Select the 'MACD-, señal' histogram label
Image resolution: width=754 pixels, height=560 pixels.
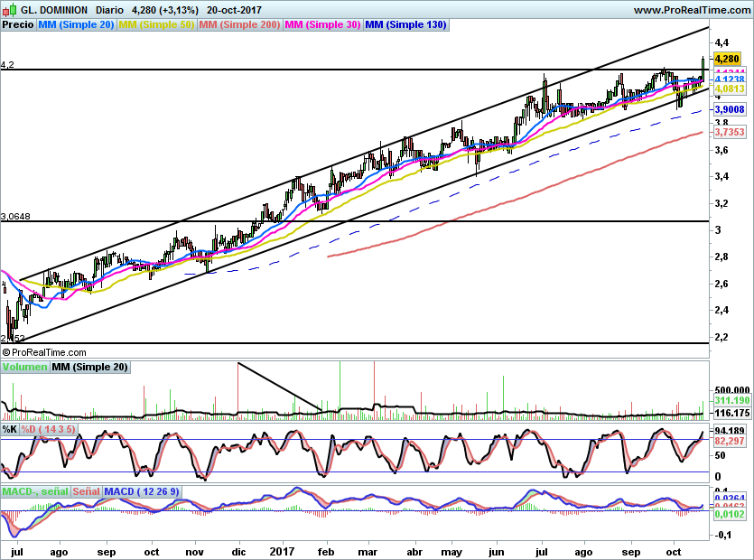pos(35,491)
